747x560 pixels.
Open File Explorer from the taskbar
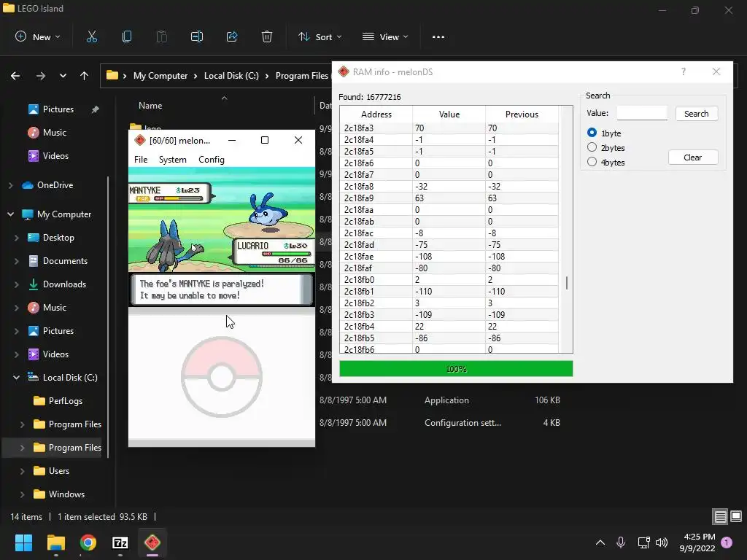click(55, 542)
